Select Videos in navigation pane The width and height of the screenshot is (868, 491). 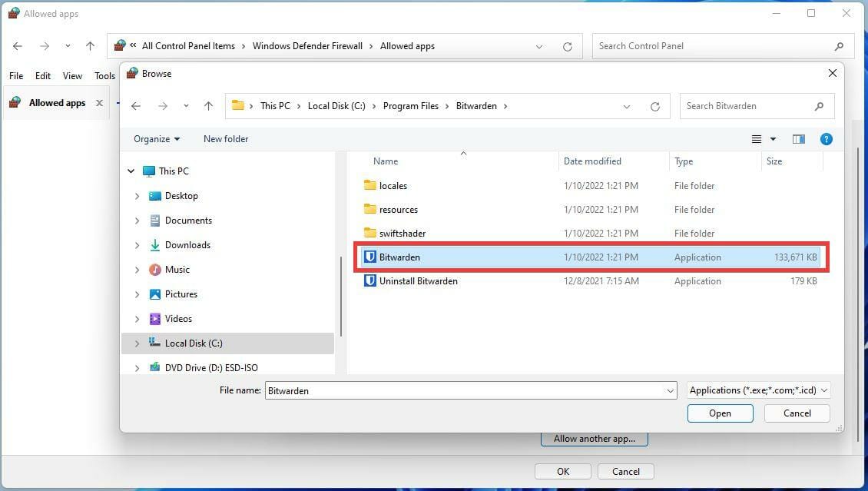click(x=178, y=319)
